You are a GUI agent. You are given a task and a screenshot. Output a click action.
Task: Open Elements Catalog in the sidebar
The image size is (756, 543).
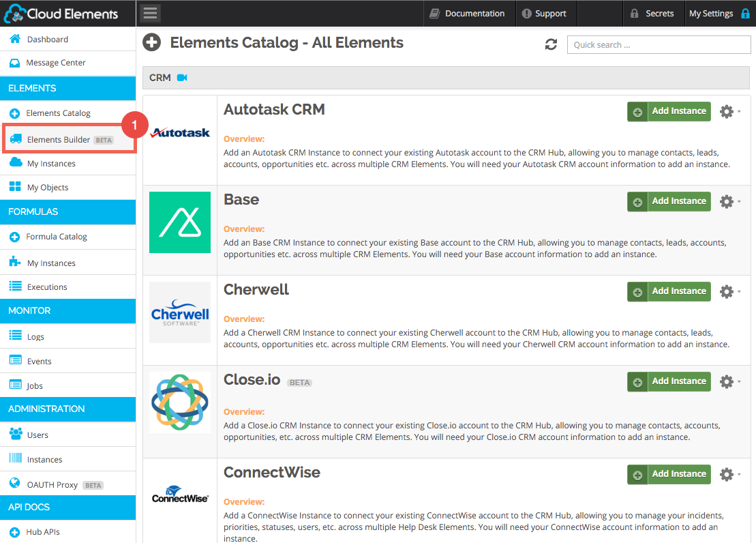[68, 113]
